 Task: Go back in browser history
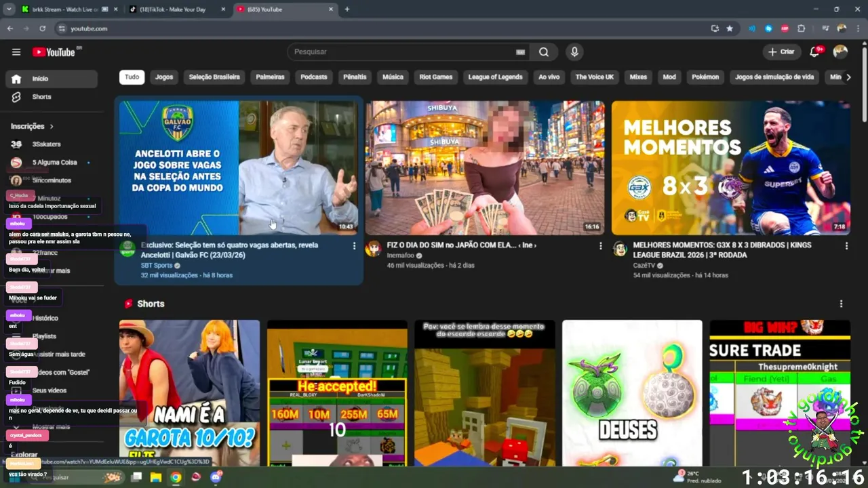(10, 28)
